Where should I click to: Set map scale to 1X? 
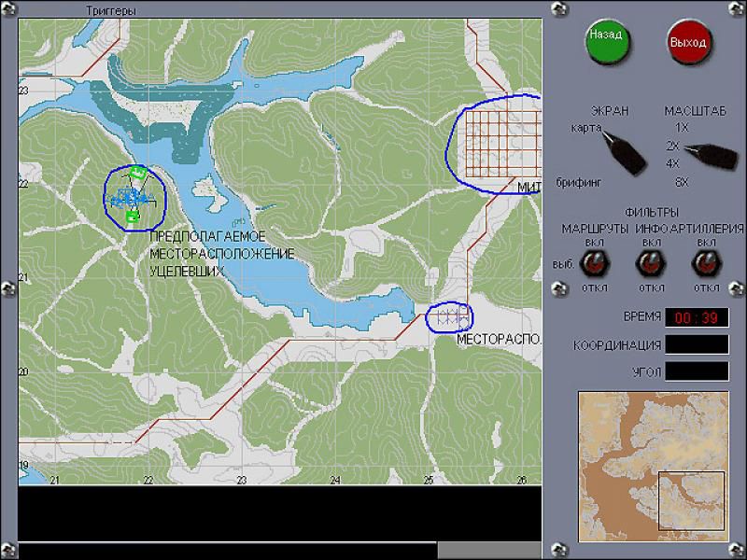682,127
